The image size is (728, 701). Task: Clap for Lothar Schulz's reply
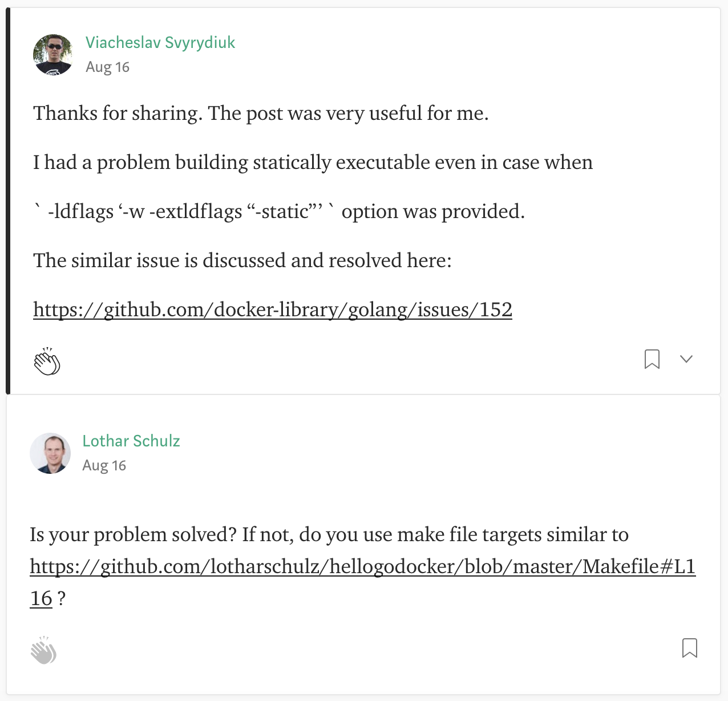point(44,650)
